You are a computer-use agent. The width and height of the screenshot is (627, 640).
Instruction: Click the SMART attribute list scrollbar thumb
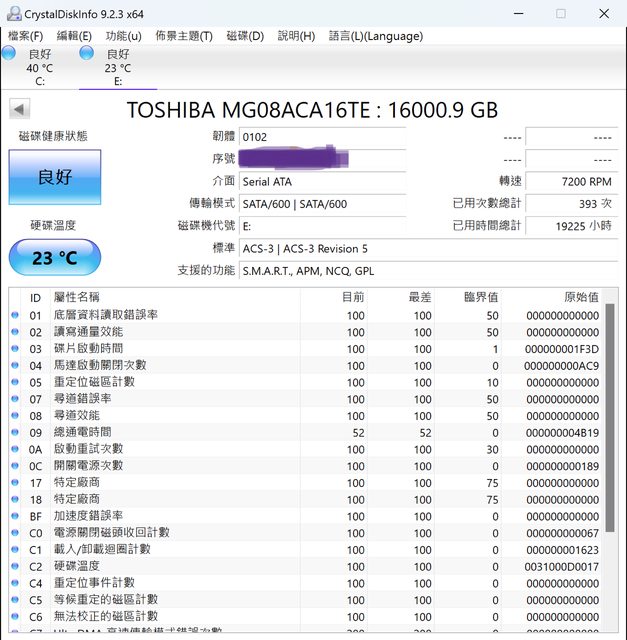click(x=609, y=418)
